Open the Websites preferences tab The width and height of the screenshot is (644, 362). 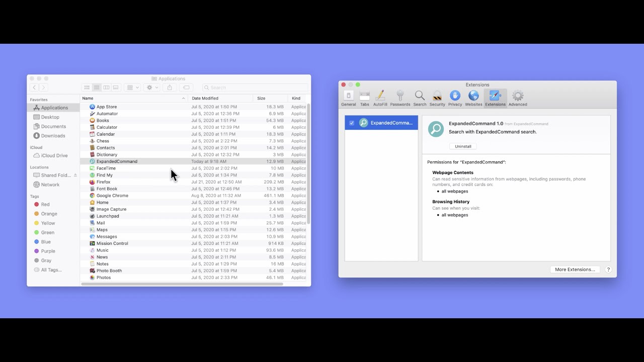[x=473, y=99]
